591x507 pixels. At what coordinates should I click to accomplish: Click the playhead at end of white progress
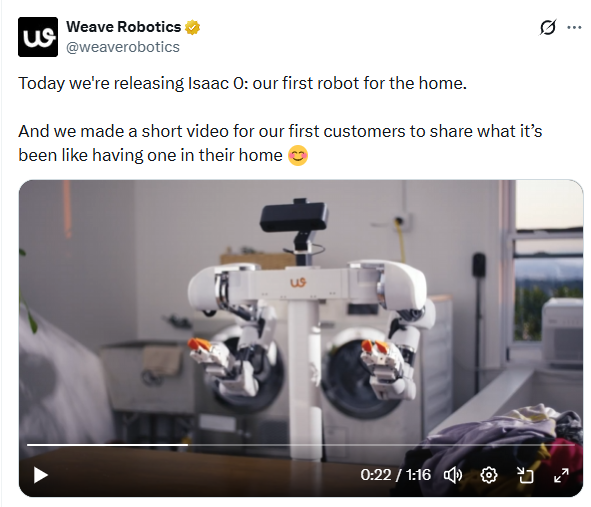click(188, 445)
